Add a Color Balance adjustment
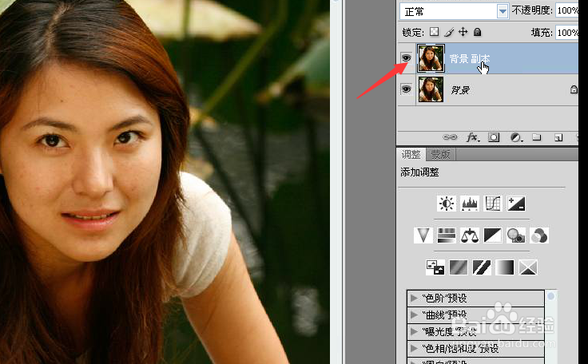 [x=470, y=235]
